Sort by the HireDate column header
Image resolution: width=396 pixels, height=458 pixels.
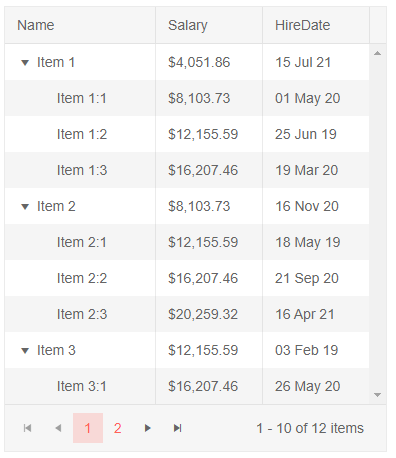316,25
